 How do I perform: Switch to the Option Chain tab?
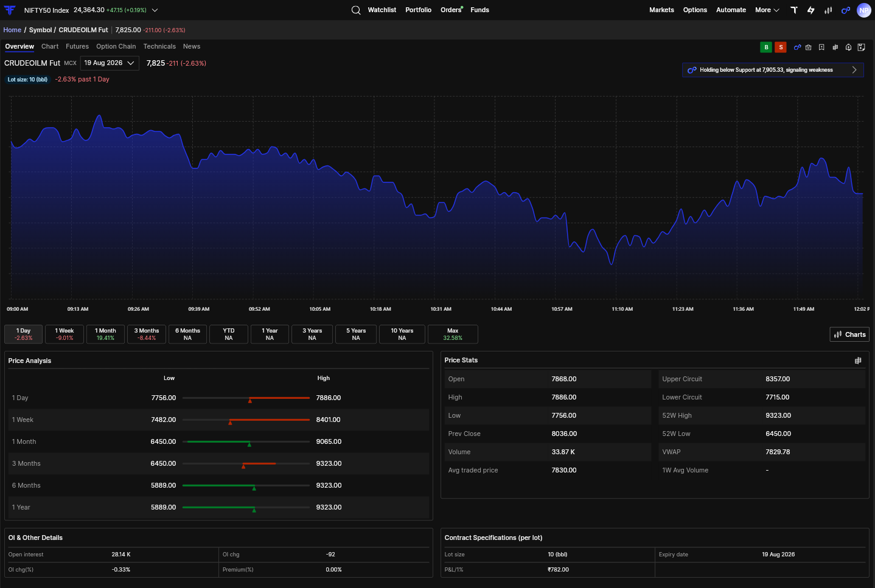[x=116, y=46]
